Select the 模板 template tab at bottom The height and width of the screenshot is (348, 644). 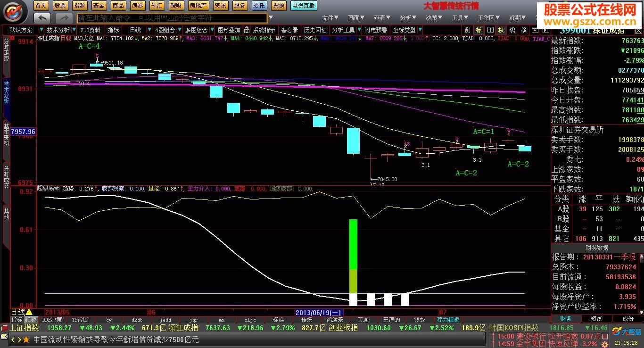pos(31,320)
